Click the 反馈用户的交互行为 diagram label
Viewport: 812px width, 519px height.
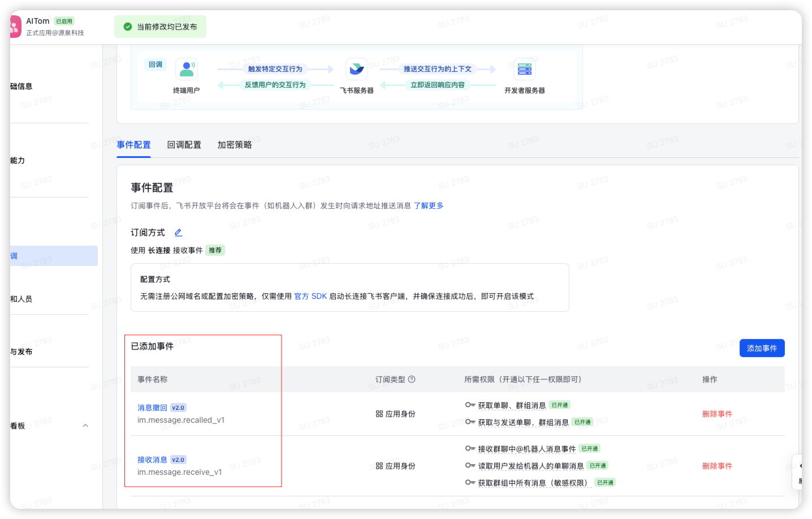coord(275,85)
